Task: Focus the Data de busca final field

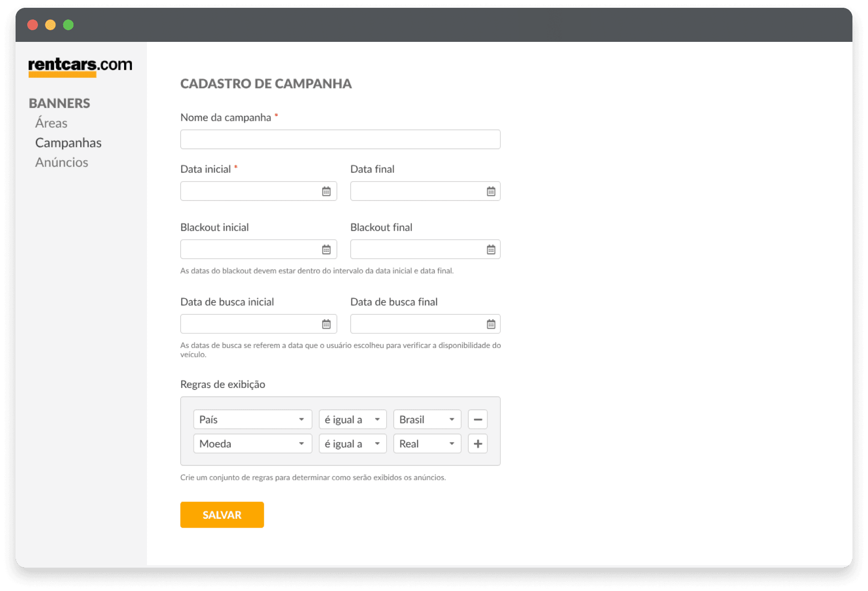Action: pyautogui.click(x=425, y=324)
